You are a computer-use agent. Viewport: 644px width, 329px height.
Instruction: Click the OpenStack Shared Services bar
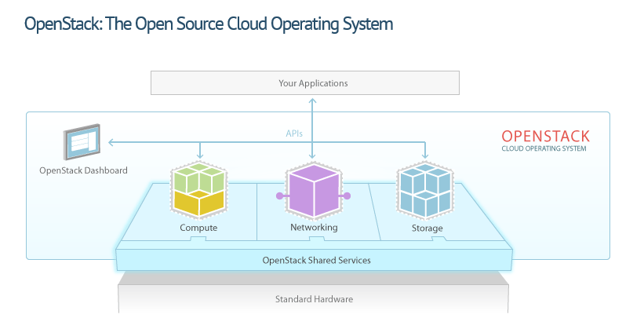pos(315,260)
